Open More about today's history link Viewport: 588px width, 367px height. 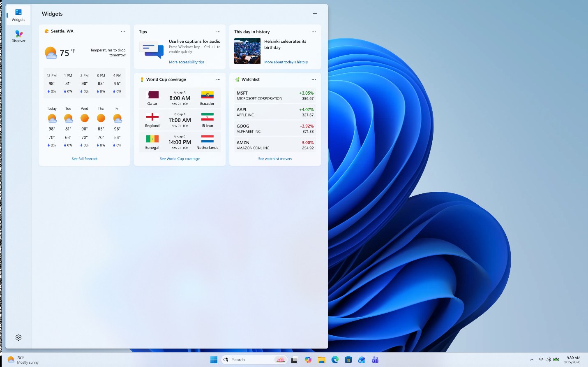pyautogui.click(x=286, y=62)
